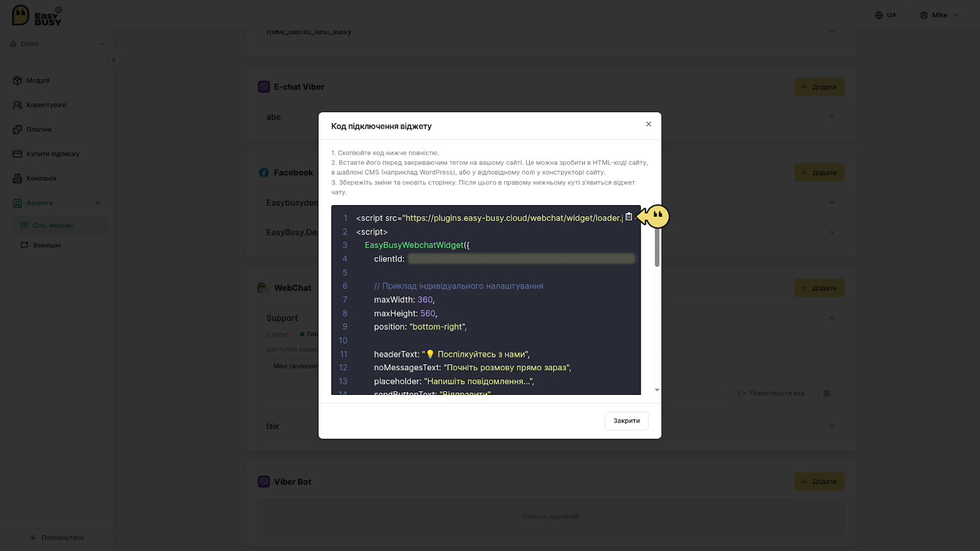Click the Код підключення віджету dialog title
This screenshot has height=551, width=980.
click(x=382, y=126)
